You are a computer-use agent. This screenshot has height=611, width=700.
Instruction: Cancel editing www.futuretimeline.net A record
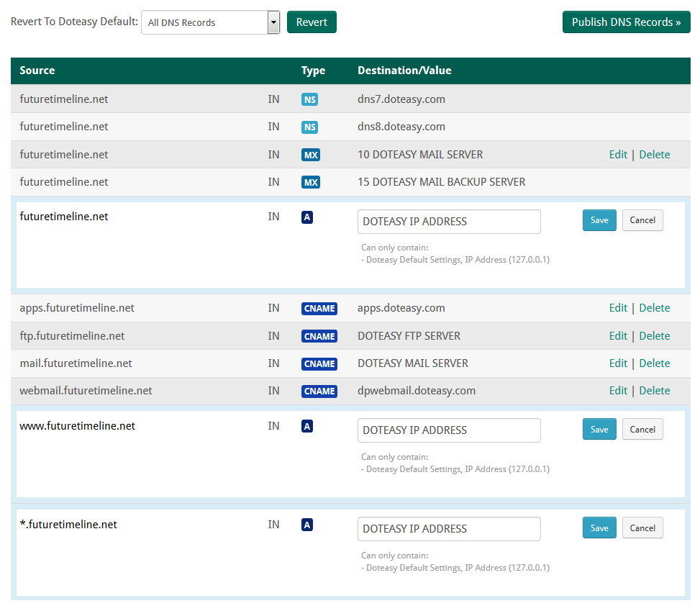[642, 429]
